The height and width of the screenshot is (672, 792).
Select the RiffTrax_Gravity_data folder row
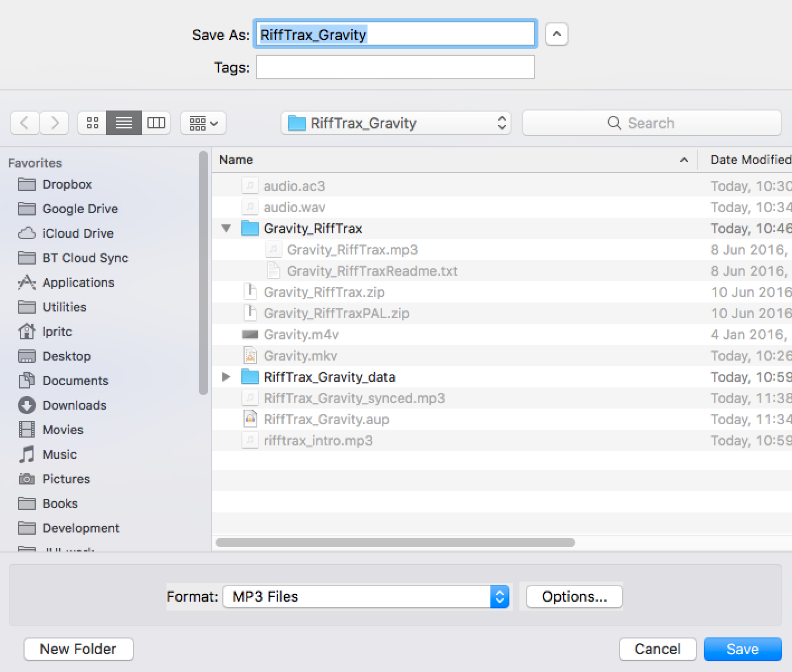(502, 377)
